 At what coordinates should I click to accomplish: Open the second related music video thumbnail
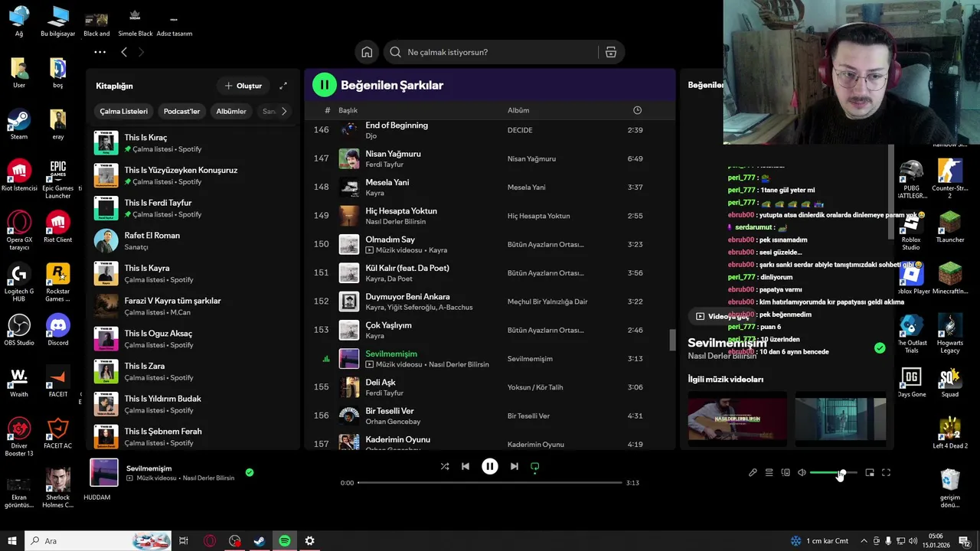(841, 418)
